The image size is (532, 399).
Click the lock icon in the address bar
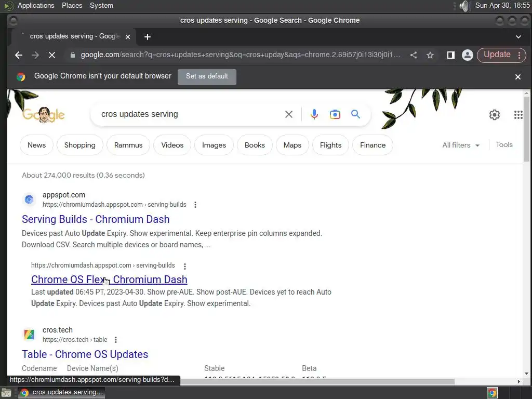pyautogui.click(x=72, y=55)
